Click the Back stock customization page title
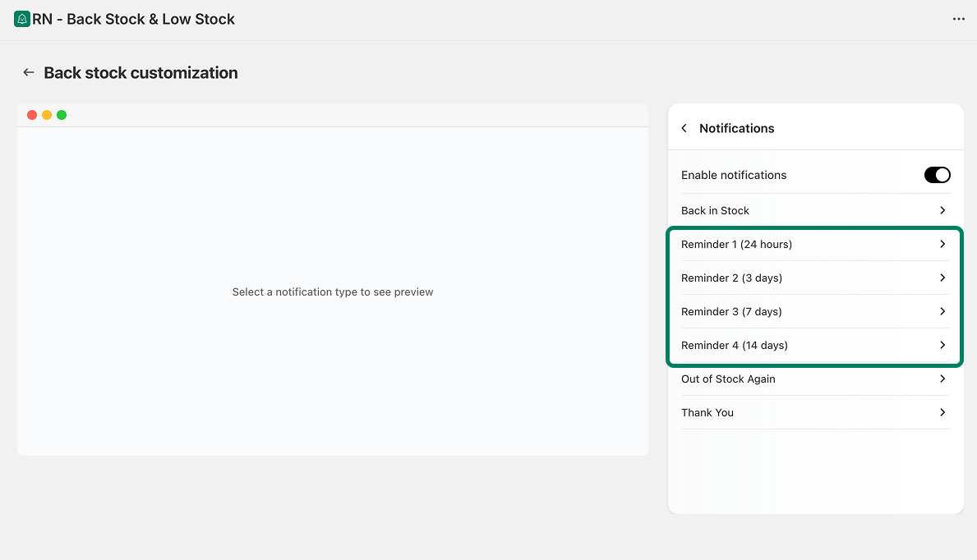The height and width of the screenshot is (560, 977). 141,73
